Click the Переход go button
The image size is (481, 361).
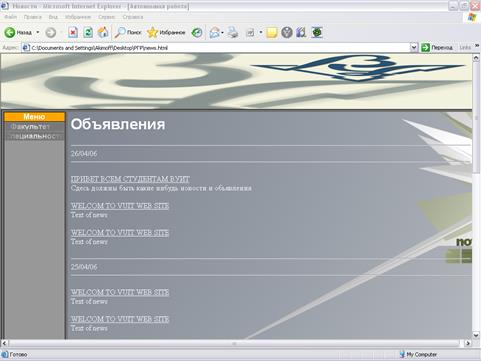pos(437,48)
